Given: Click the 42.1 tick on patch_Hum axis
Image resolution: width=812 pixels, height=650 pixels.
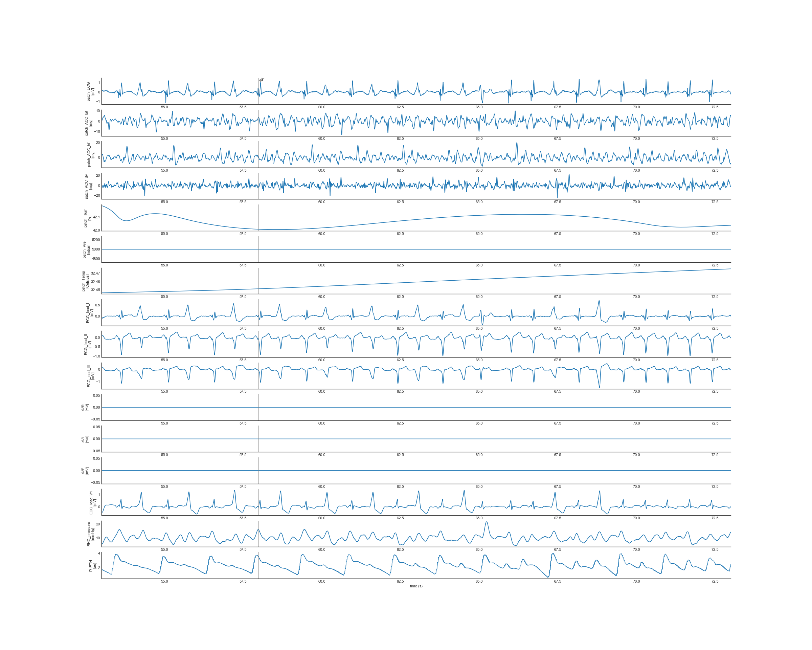Looking at the screenshot, I should (x=96, y=217).
